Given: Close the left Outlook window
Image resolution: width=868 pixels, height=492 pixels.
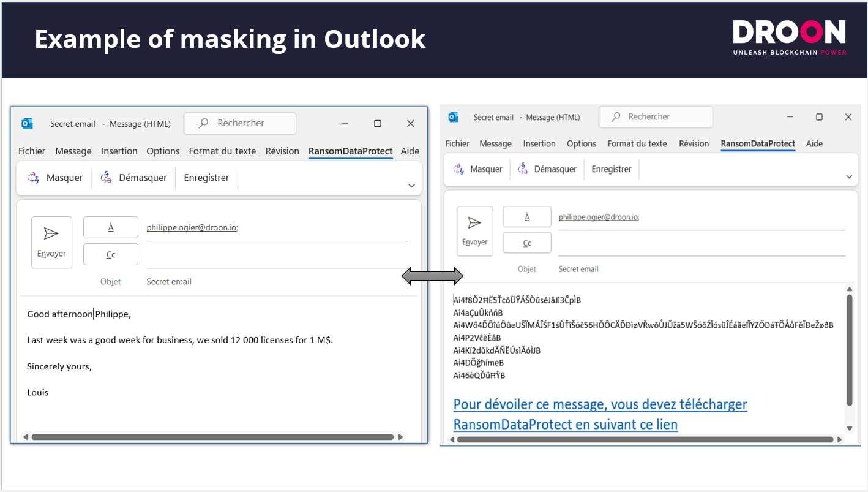Looking at the screenshot, I should point(411,124).
